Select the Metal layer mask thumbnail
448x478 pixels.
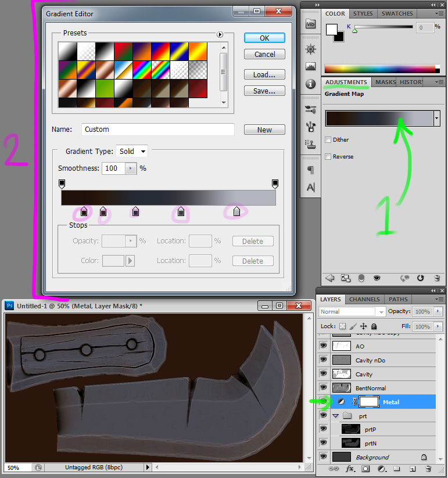click(369, 402)
